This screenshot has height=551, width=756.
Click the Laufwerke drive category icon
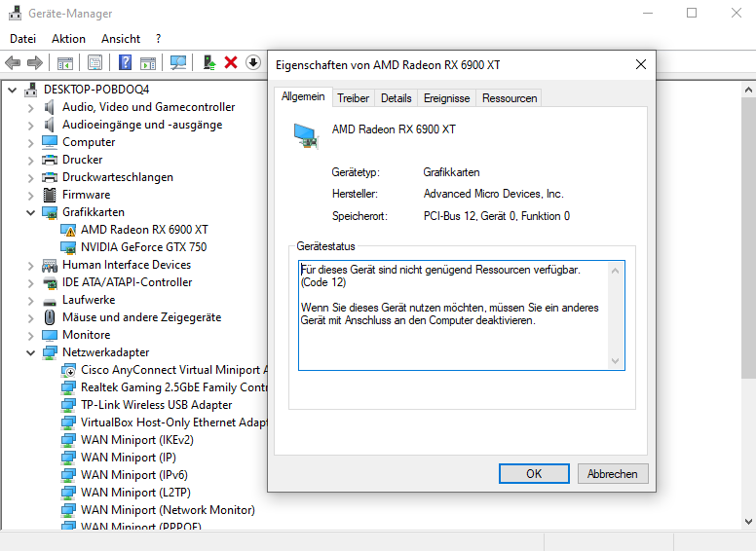point(49,302)
